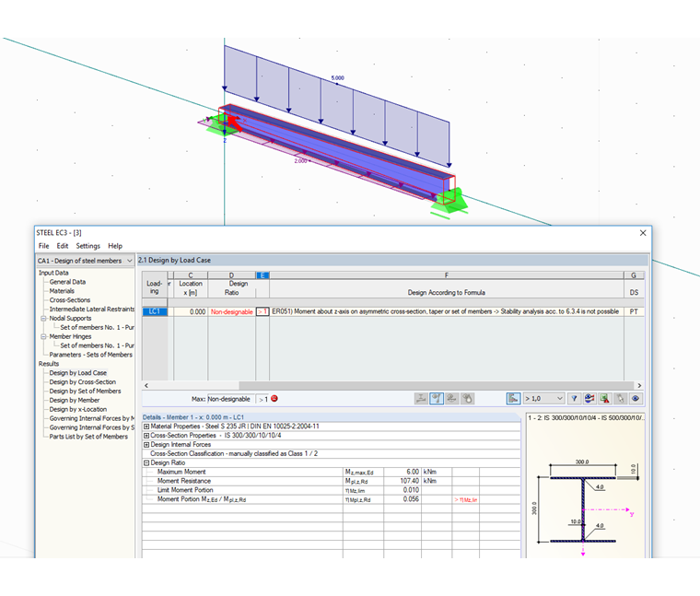Select Nodal Supports tree item
Image resolution: width=700 pixels, height=596 pixels.
coord(70,319)
